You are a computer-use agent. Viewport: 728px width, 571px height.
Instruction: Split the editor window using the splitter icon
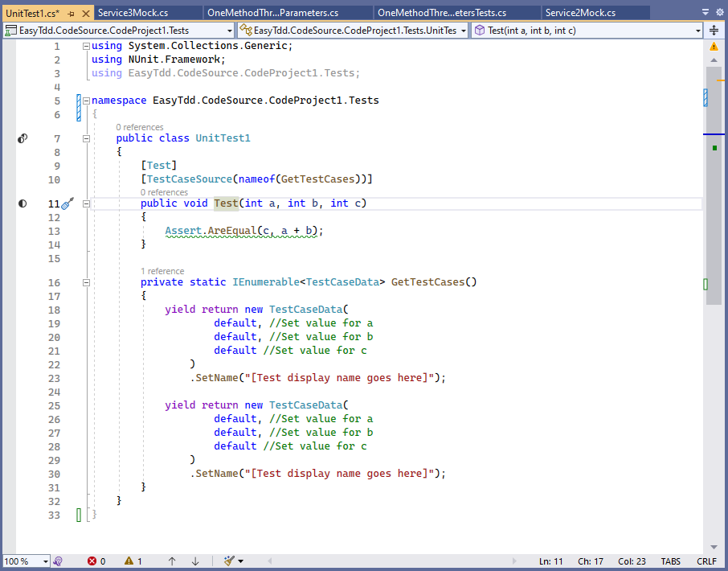(714, 30)
